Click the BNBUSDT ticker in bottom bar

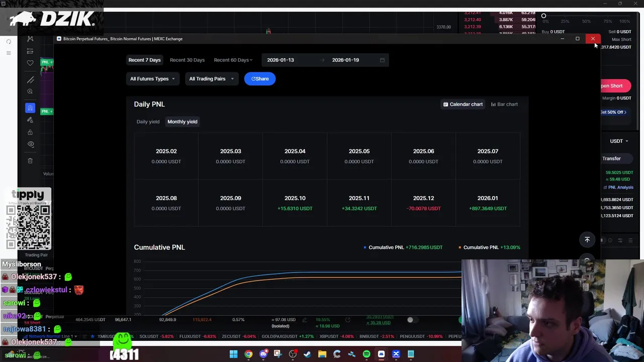click(377, 336)
